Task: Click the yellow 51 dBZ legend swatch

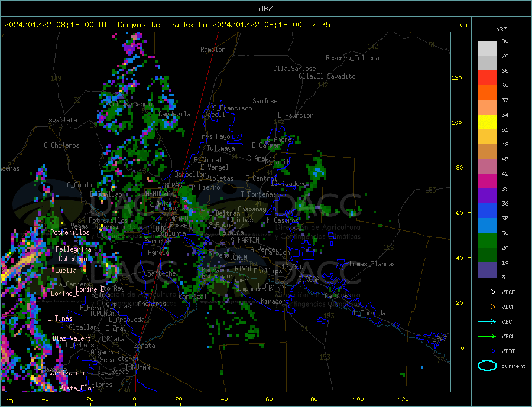Action: tap(487, 122)
